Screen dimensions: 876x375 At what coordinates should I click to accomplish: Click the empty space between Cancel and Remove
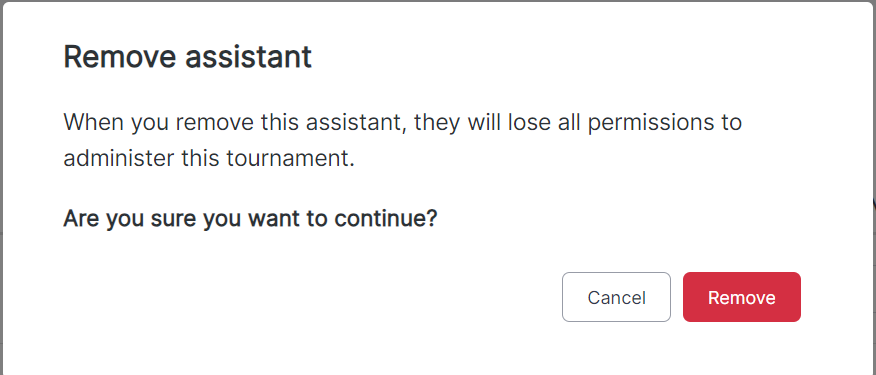tap(677, 297)
